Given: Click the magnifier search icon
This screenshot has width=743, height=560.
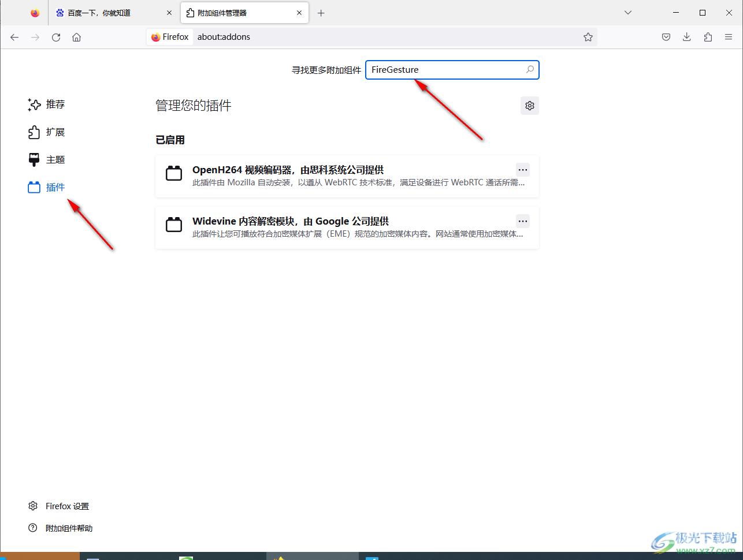Looking at the screenshot, I should (530, 69).
